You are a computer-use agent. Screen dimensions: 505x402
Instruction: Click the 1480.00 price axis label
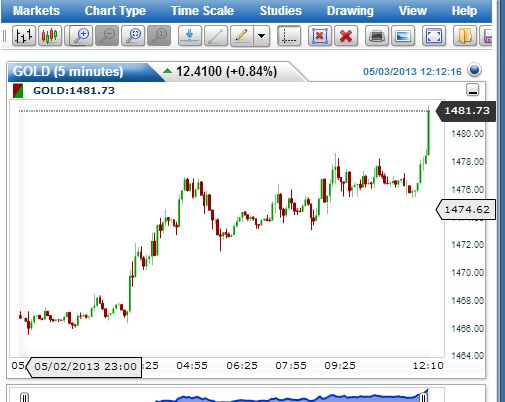(467, 134)
